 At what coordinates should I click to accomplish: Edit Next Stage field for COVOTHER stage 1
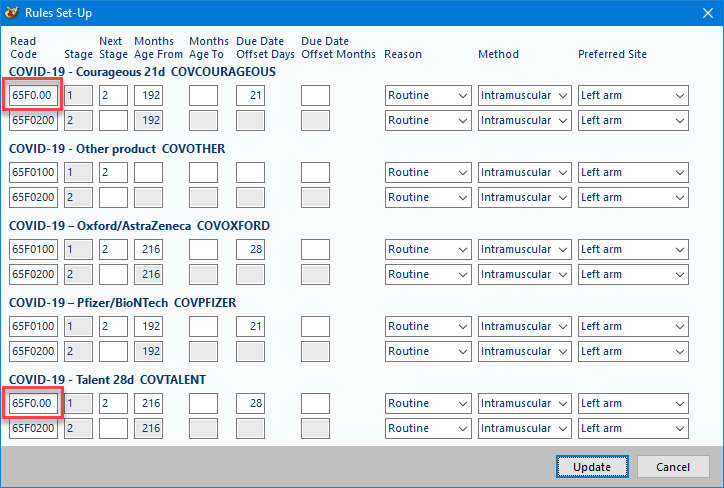coord(113,173)
